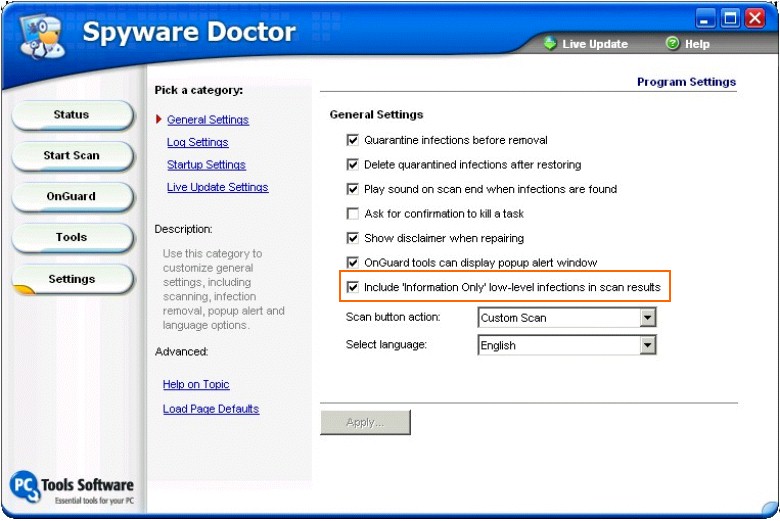Image resolution: width=780 pixels, height=521 pixels.
Task: Open the Status section
Action: pos(72,115)
